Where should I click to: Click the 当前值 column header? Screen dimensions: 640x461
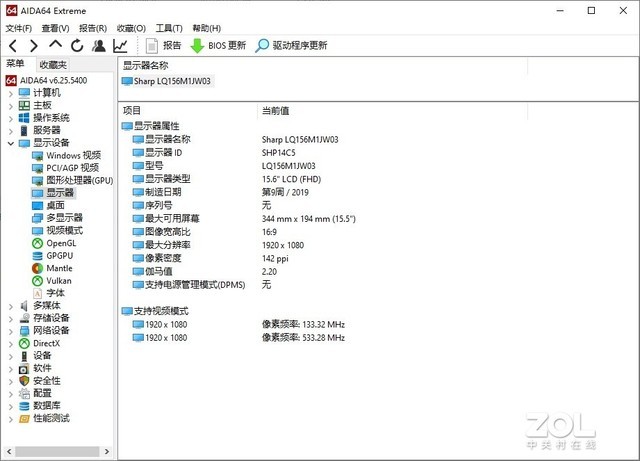pyautogui.click(x=275, y=111)
